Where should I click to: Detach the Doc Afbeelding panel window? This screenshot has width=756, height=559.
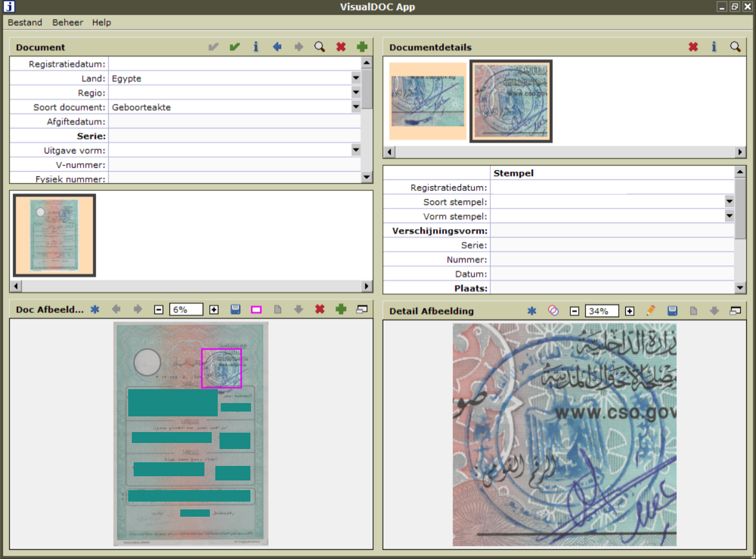pos(362,309)
